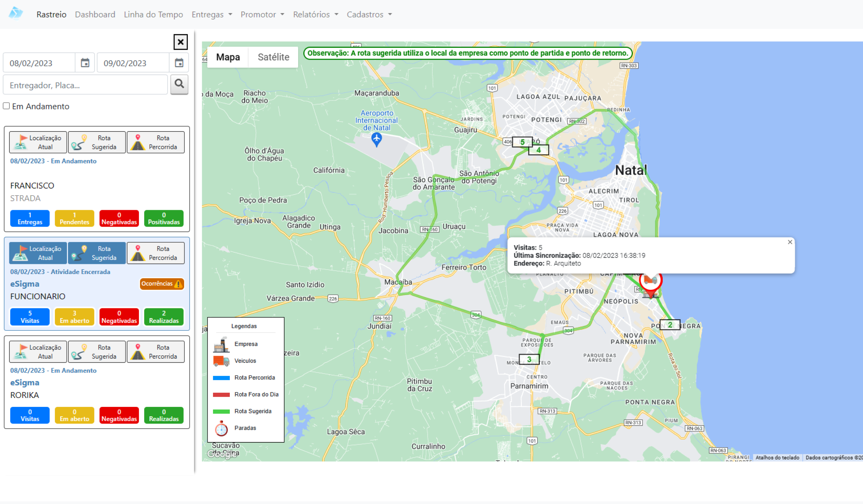The width and height of the screenshot is (863, 504).
Task: Close the map info popup
Action: 790,242
